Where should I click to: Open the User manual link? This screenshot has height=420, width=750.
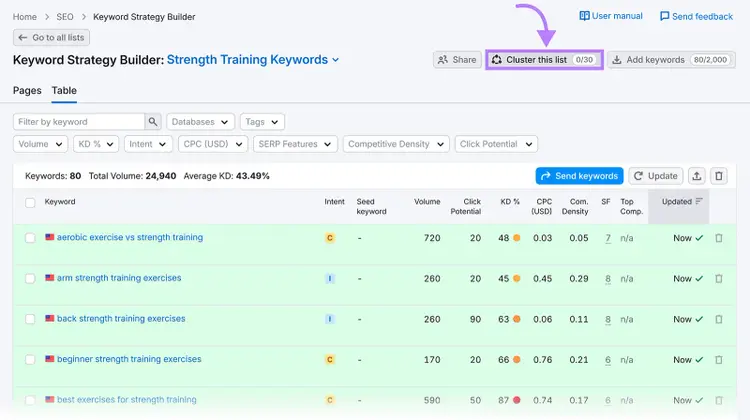click(x=611, y=16)
